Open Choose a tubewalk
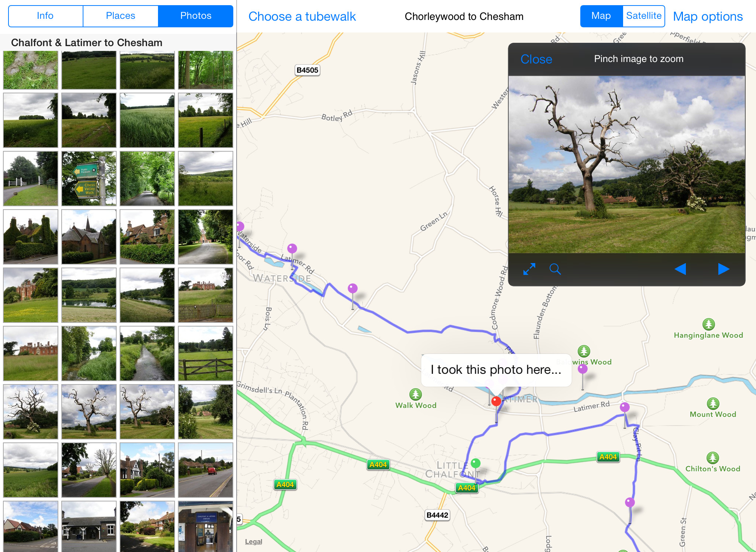The height and width of the screenshot is (552, 756). pos(302,17)
